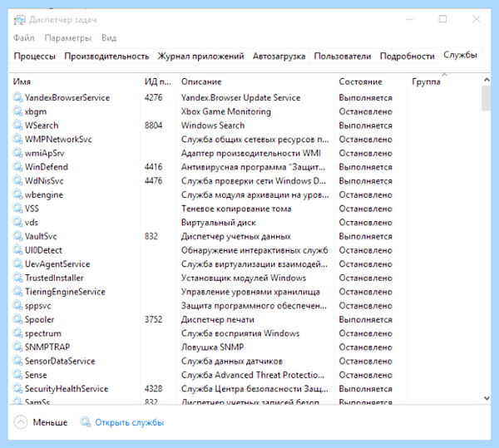Click the gear icon next to UI0Detect

point(17,249)
